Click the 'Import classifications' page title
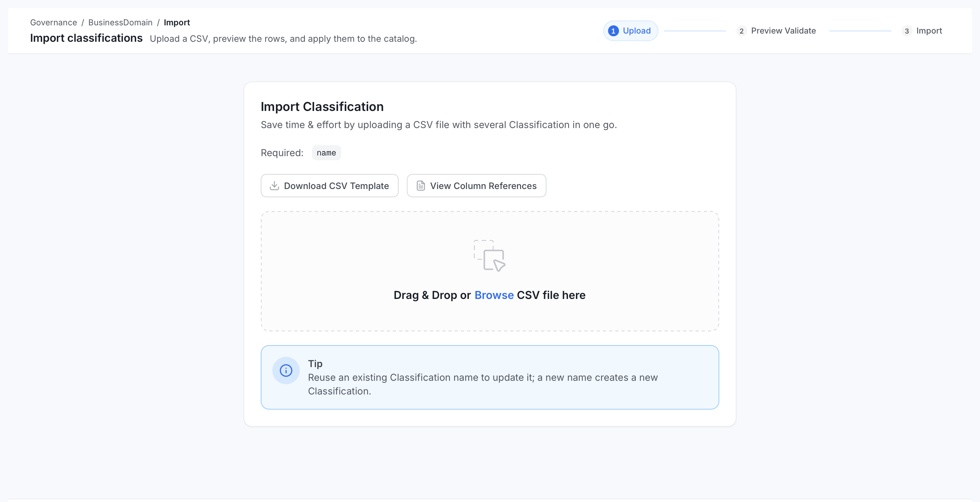Viewport: 980px width, 502px height. [86, 38]
